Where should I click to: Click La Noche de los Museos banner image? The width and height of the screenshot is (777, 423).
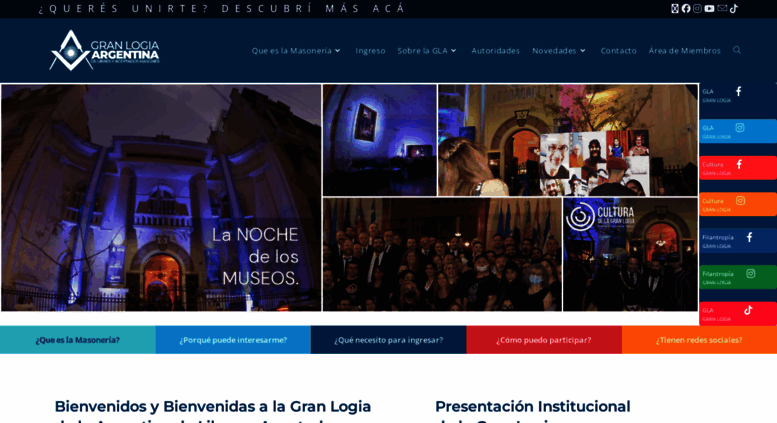161,198
